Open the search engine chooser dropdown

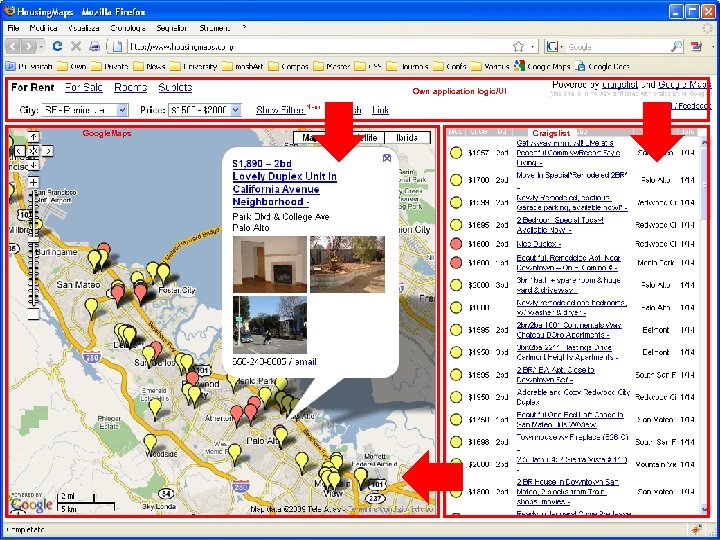pos(555,46)
